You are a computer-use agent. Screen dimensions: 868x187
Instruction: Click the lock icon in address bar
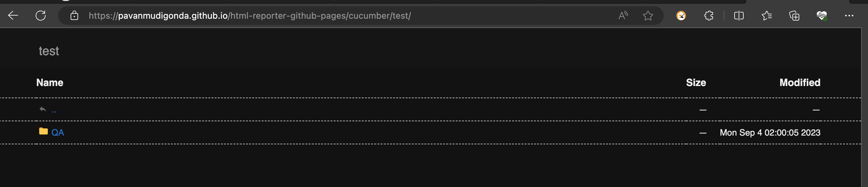74,16
